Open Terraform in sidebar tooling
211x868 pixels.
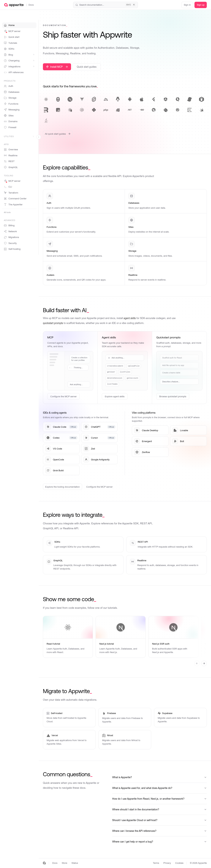[x=19, y=193]
